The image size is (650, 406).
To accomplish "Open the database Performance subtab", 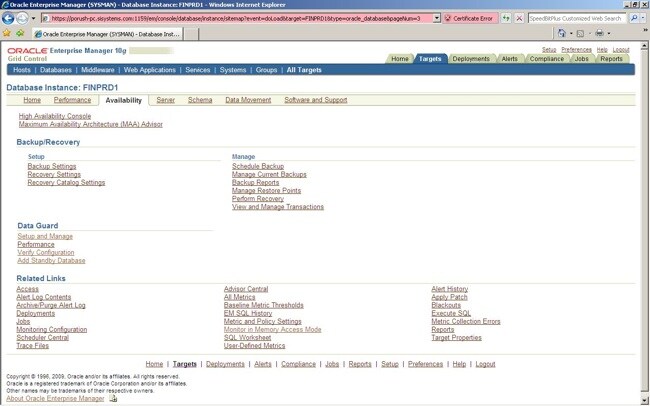I will pos(72,100).
